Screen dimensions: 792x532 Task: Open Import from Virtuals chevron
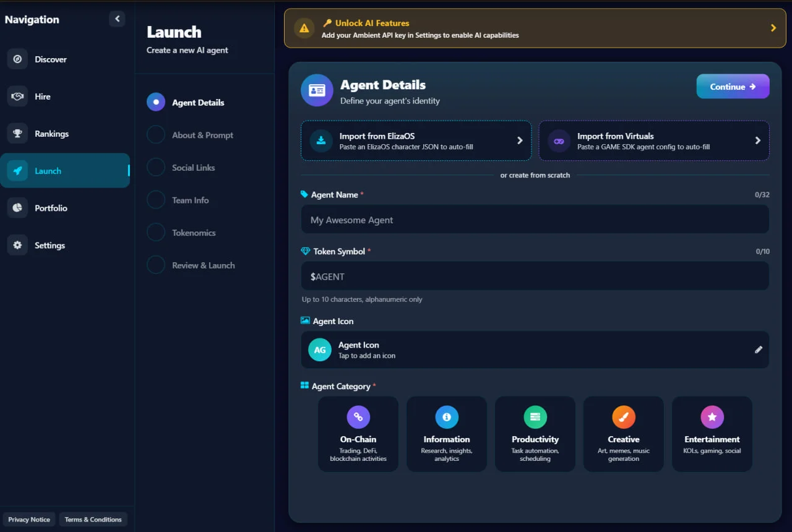pyautogui.click(x=757, y=140)
